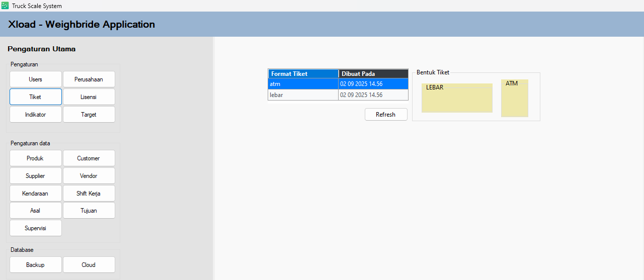Select the 'lebar' ticket format row
This screenshot has width=644, height=280.
click(x=303, y=95)
